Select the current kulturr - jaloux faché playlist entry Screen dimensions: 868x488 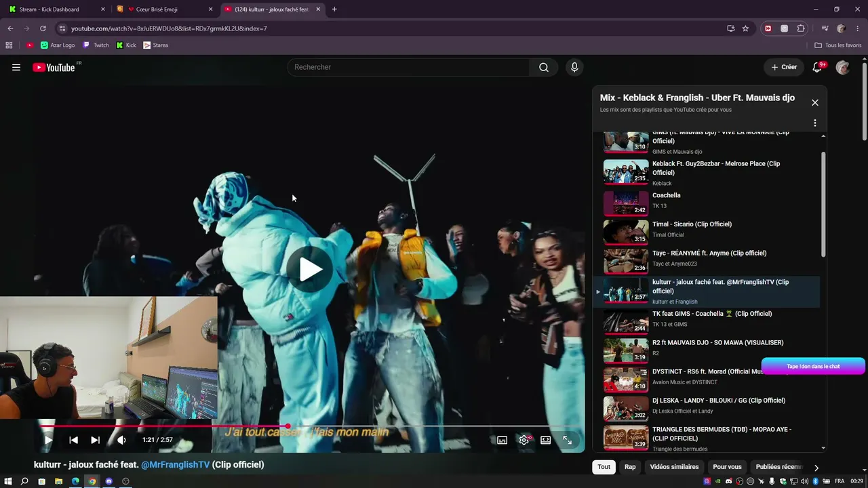coord(707,291)
